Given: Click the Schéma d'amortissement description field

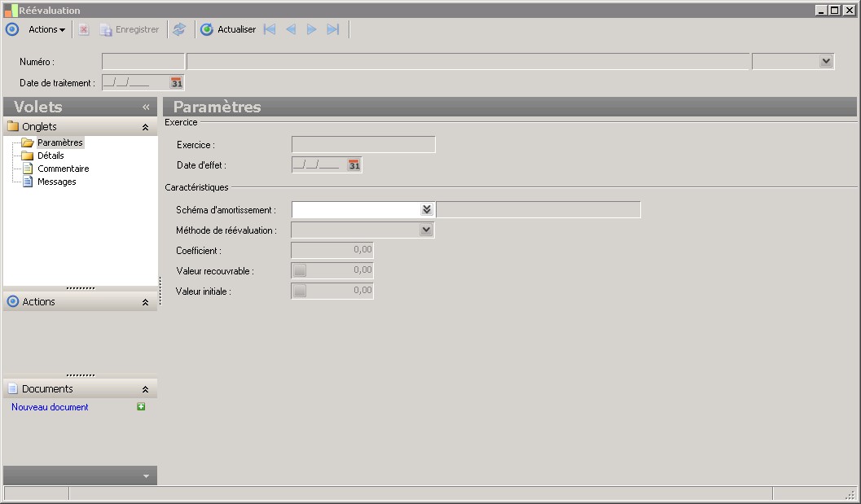Looking at the screenshot, I should 538,210.
